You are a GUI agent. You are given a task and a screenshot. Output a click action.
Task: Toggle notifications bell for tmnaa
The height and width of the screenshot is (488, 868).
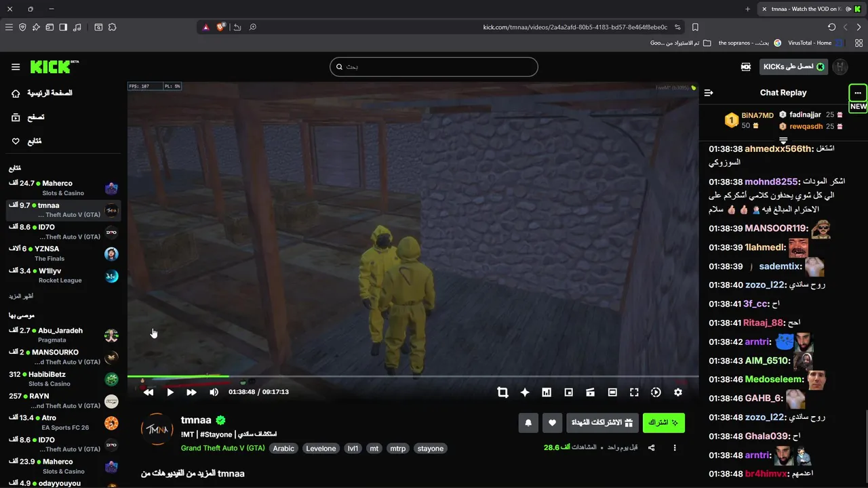[x=528, y=423]
